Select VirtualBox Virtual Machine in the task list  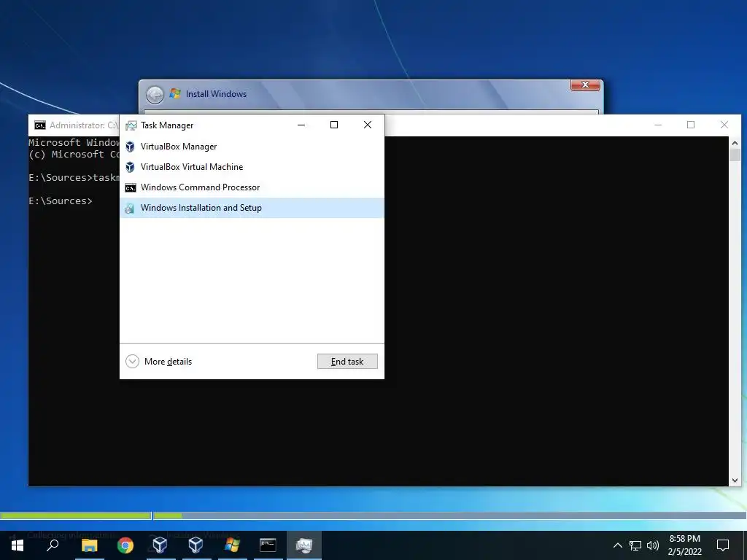click(x=252, y=167)
